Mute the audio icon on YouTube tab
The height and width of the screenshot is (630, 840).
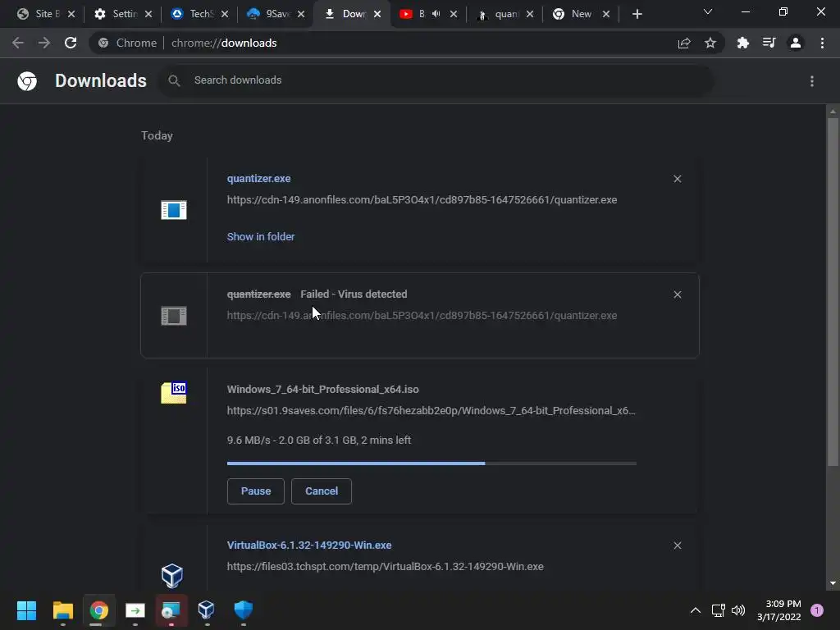point(436,14)
